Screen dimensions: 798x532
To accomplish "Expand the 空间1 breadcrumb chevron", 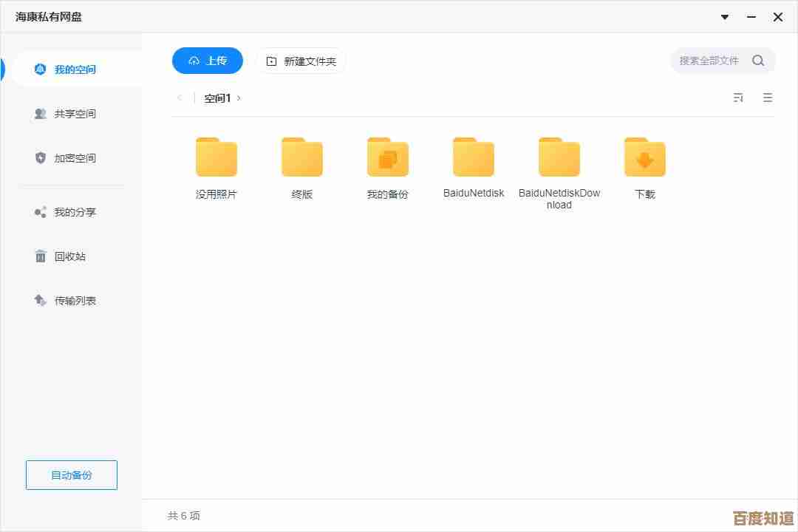I will pyautogui.click(x=238, y=98).
